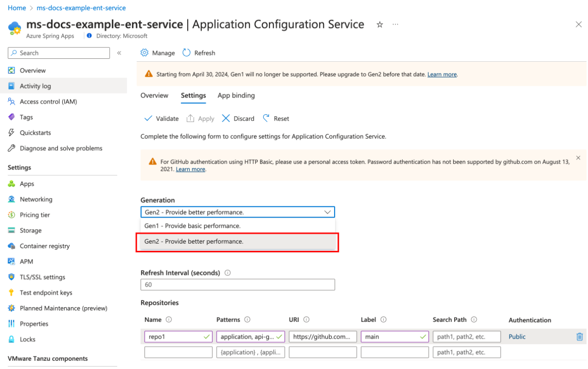Click the Validate button
This screenshot has height=369, width=588.
point(162,119)
